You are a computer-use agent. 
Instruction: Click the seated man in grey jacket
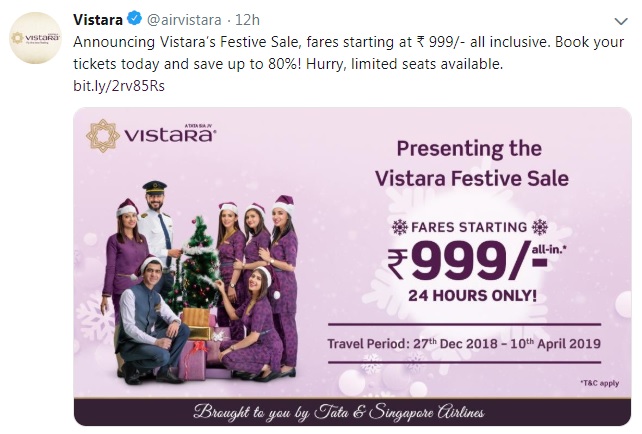152,320
